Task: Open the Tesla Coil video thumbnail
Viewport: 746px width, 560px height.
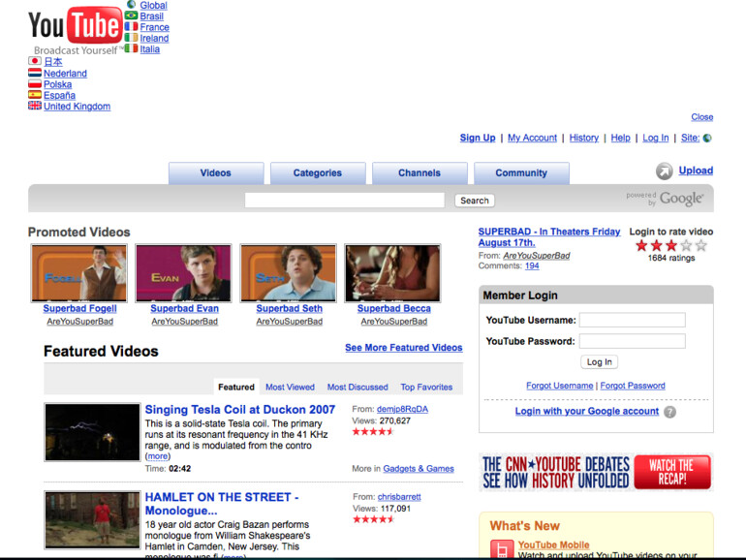Action: [x=92, y=432]
